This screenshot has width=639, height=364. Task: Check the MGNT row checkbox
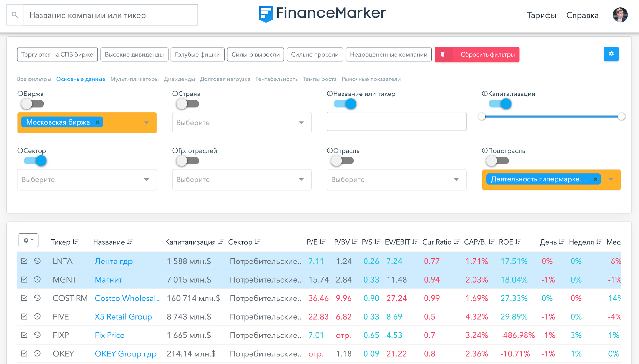(24, 279)
